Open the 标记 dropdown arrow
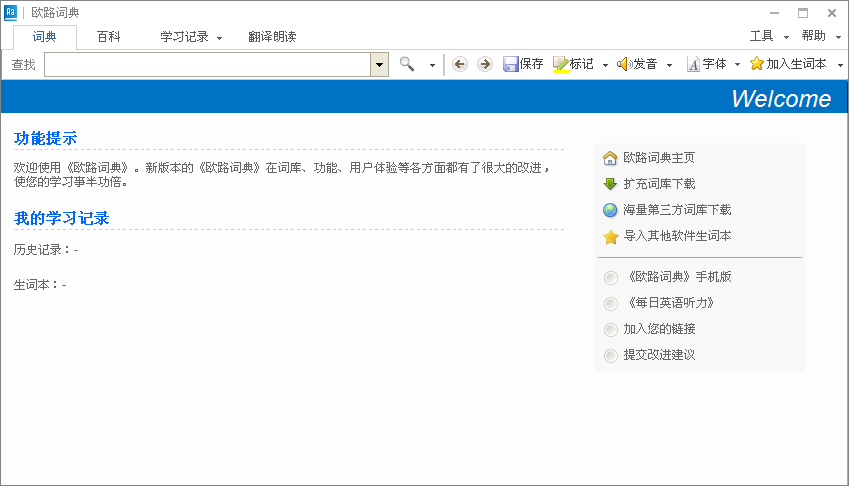 pyautogui.click(x=605, y=65)
